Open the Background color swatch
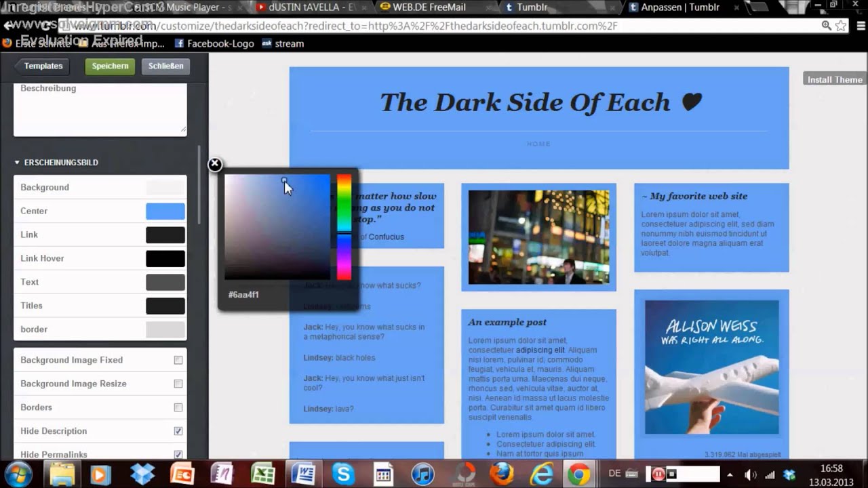This screenshot has height=488, width=868. coord(165,188)
